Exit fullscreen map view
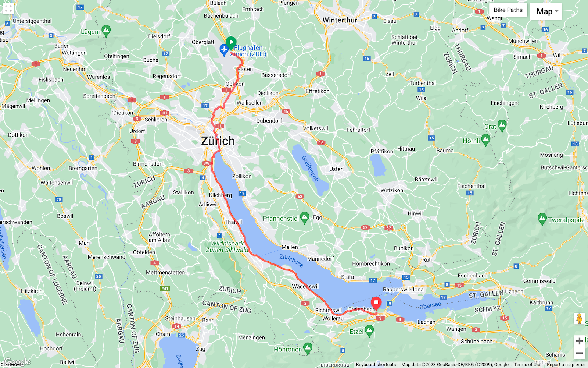Image resolution: width=588 pixels, height=368 pixels. coord(8,8)
